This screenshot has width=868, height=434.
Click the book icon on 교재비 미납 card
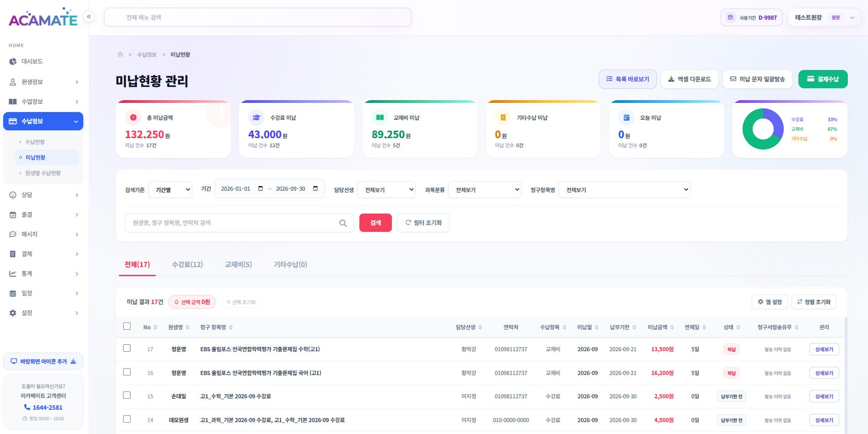tap(380, 118)
